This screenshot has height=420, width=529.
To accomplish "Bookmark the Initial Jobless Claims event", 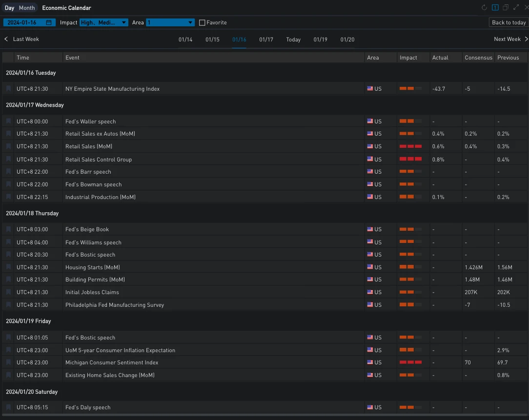I will pyautogui.click(x=9, y=292).
